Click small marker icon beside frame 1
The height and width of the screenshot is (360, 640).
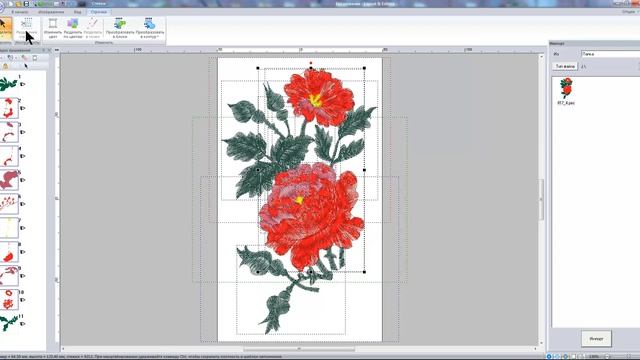click(22, 84)
